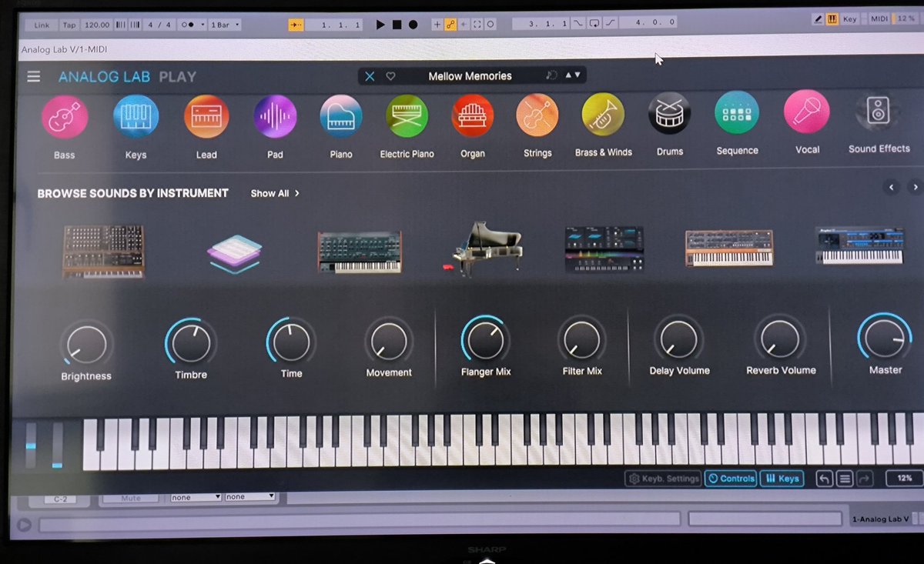
Task: Click Ableton's automation arm link icon
Action: pyautogui.click(x=450, y=25)
